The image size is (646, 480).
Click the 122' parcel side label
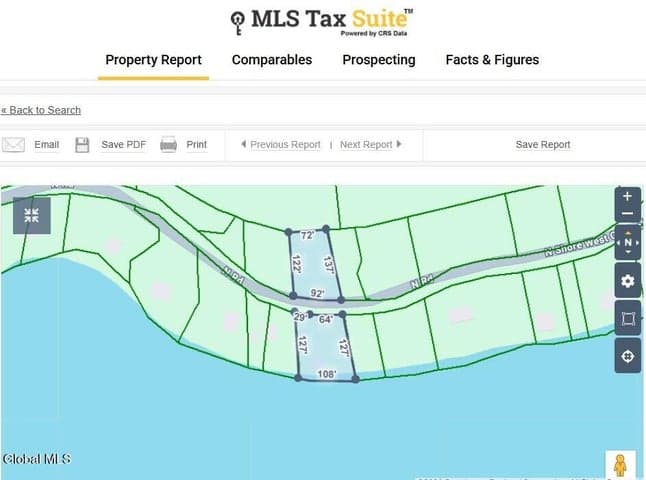coord(296,265)
